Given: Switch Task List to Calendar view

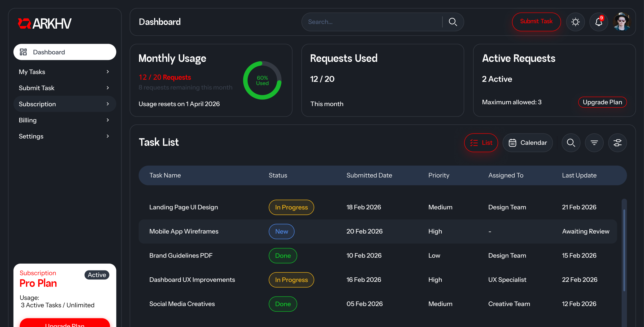Looking at the screenshot, I should pyautogui.click(x=528, y=143).
